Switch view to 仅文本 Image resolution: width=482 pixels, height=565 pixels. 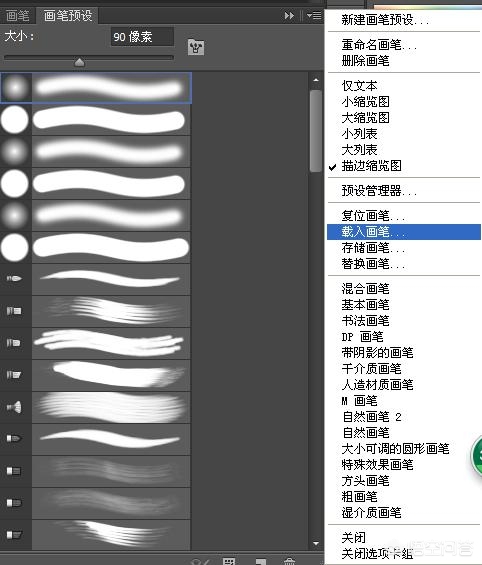point(359,86)
